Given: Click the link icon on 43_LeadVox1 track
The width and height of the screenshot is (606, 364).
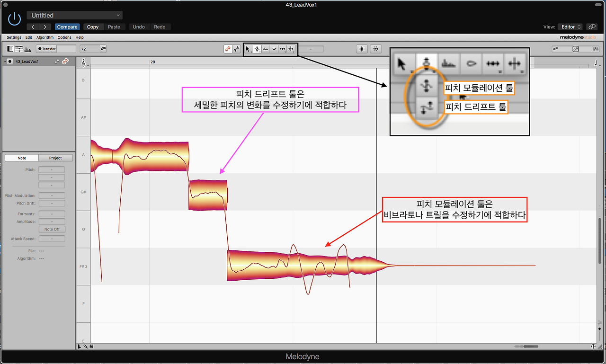Looking at the screenshot, I should pyautogui.click(x=65, y=62).
